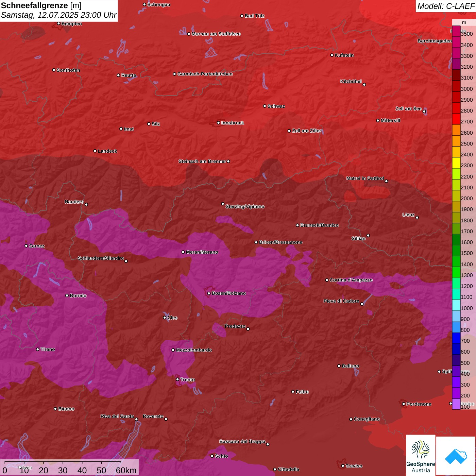
Task: Click the Schio city marker dot
Action: (212, 456)
